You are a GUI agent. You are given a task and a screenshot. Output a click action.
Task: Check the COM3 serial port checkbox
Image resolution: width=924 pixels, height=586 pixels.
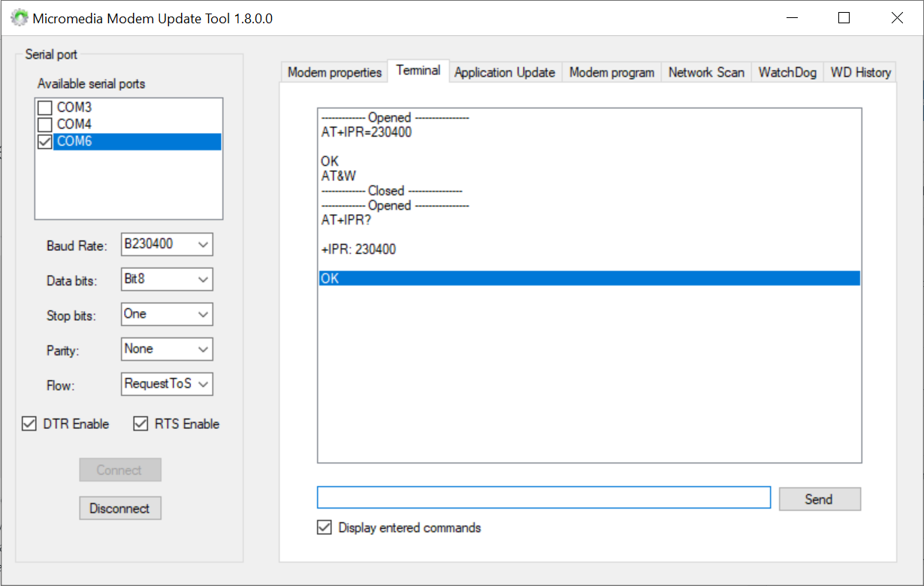(x=45, y=107)
